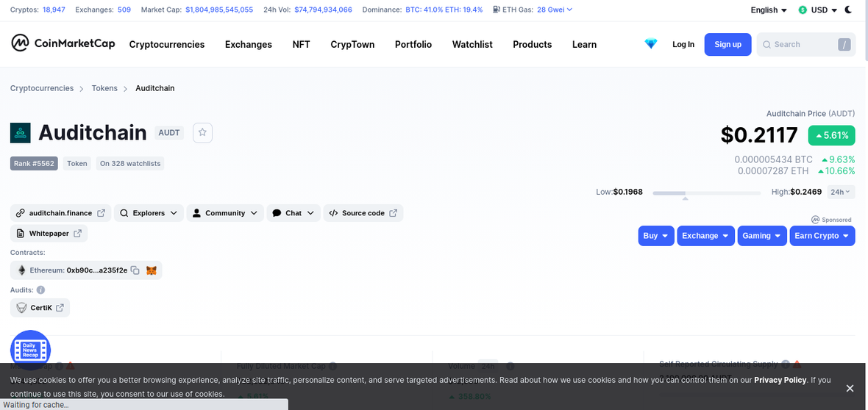The height and width of the screenshot is (410, 868).
Task: Open the English language dropdown
Action: [x=769, y=10]
